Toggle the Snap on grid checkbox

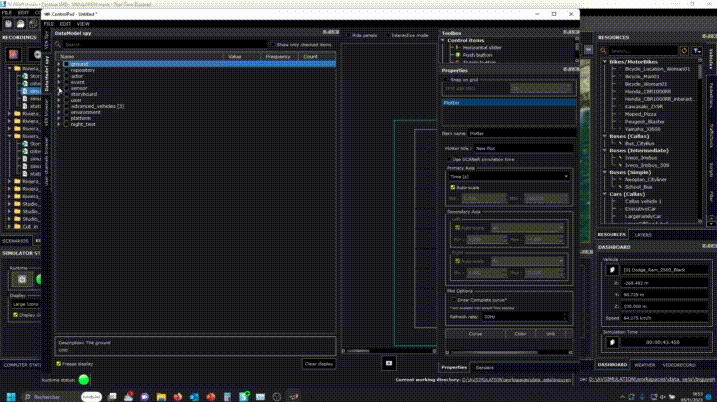coord(446,80)
